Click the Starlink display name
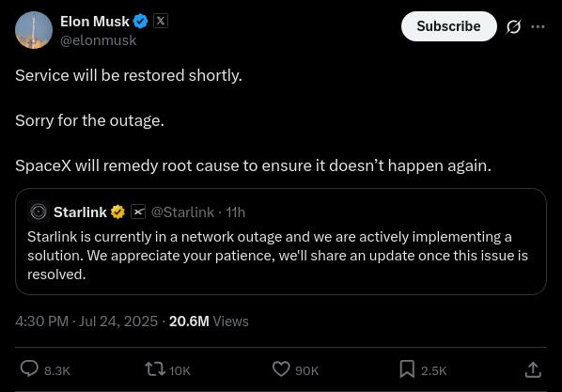This screenshot has height=392, width=562. click(x=80, y=212)
